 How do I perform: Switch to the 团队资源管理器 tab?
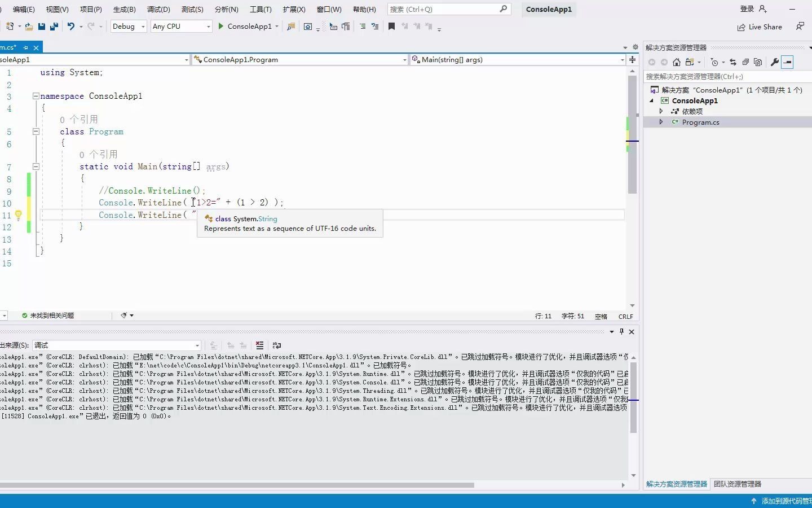click(738, 484)
